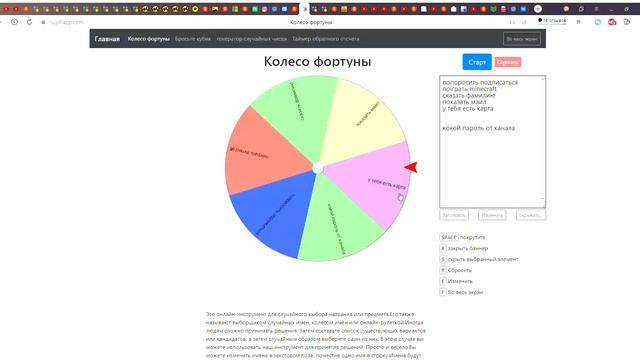Click the 'Колесо фортуны' page heading

click(x=318, y=62)
